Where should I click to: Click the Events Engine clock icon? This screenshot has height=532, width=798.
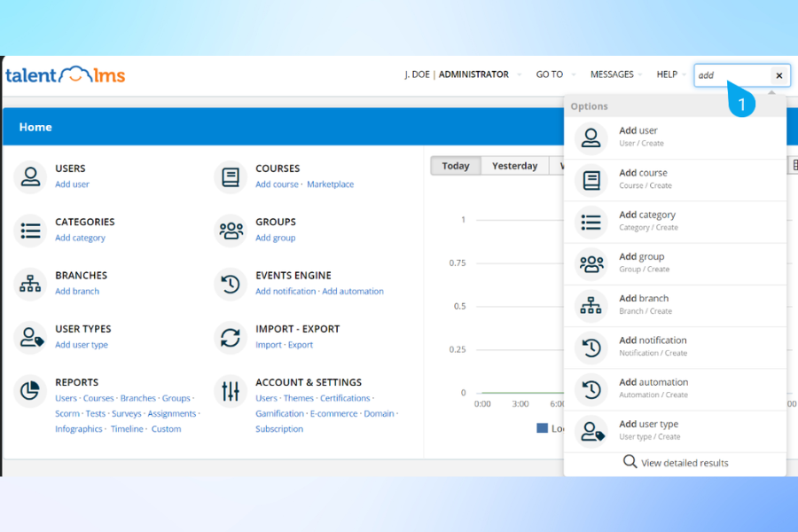coord(231,284)
